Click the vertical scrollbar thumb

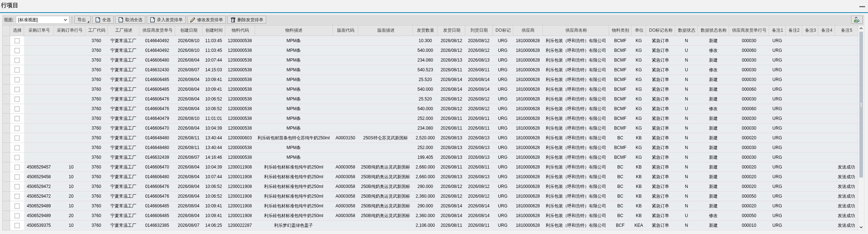(x=861, y=104)
